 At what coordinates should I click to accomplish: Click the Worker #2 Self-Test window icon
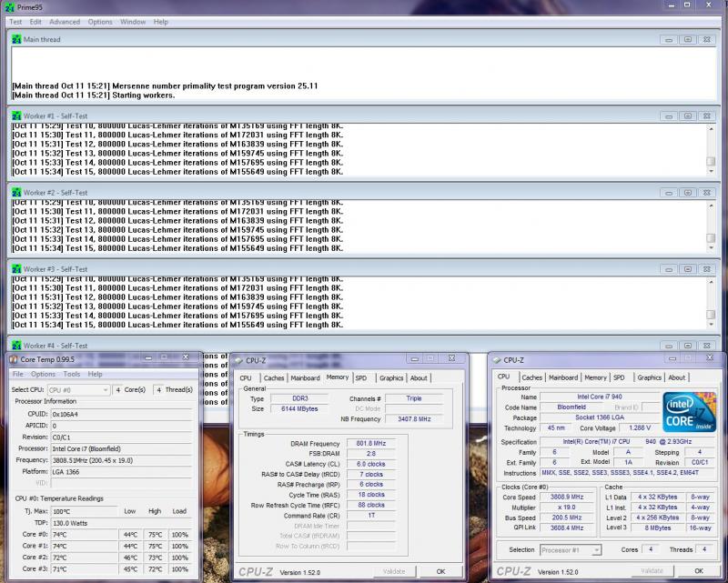tap(16, 193)
